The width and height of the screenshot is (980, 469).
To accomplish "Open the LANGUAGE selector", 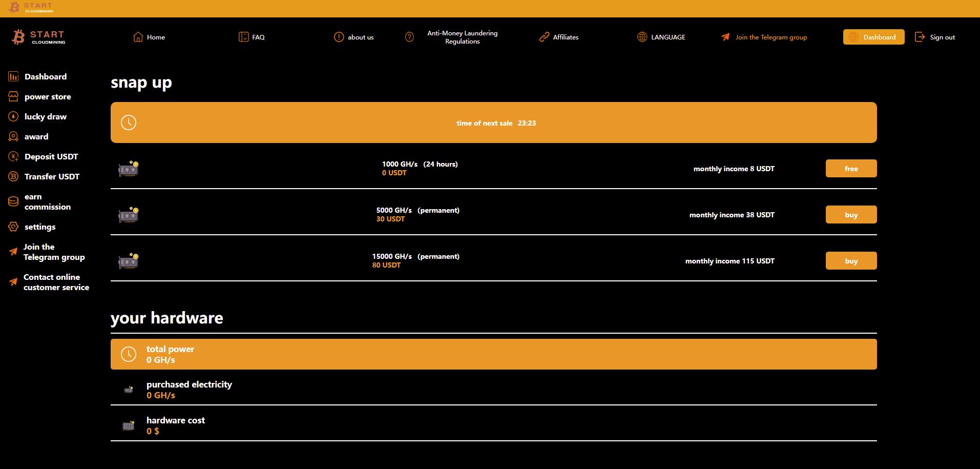I will click(661, 37).
